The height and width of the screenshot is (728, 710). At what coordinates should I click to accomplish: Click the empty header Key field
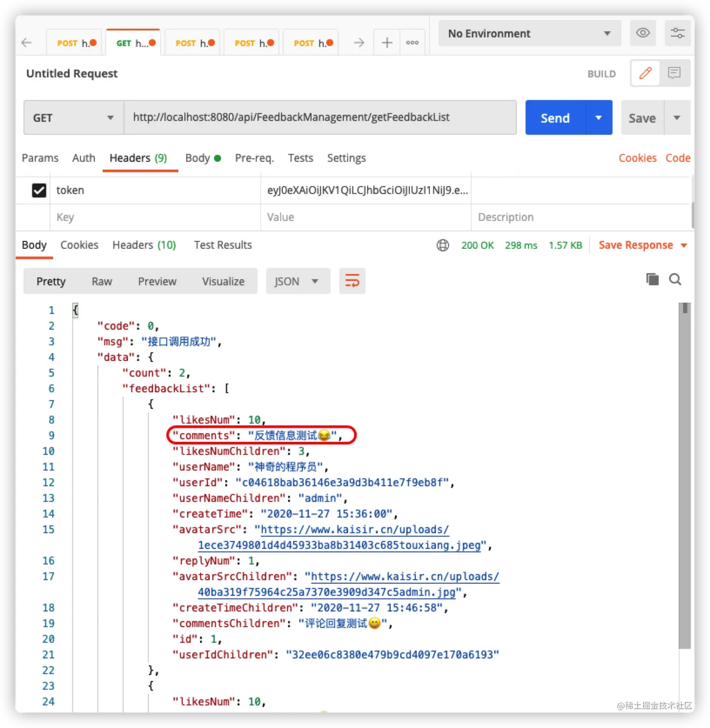155,217
